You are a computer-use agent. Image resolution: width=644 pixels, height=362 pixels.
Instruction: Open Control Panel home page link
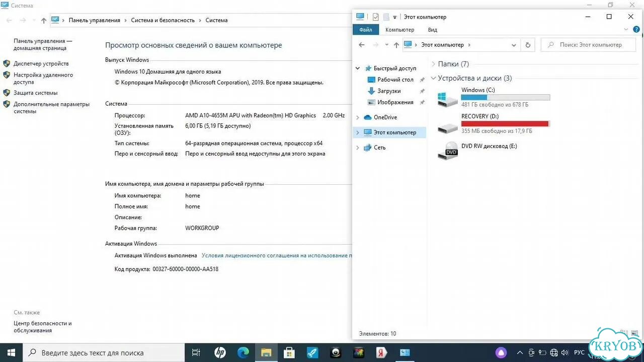[x=43, y=45]
